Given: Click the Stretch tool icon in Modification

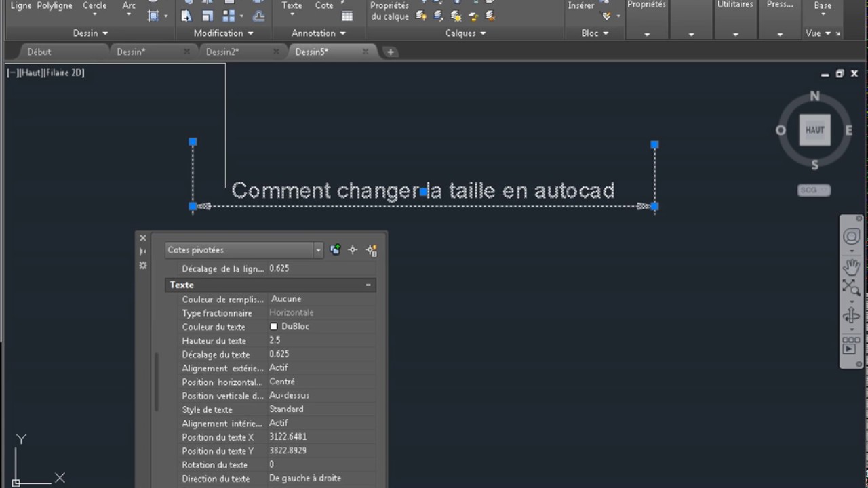Looking at the screenshot, I should [x=186, y=16].
